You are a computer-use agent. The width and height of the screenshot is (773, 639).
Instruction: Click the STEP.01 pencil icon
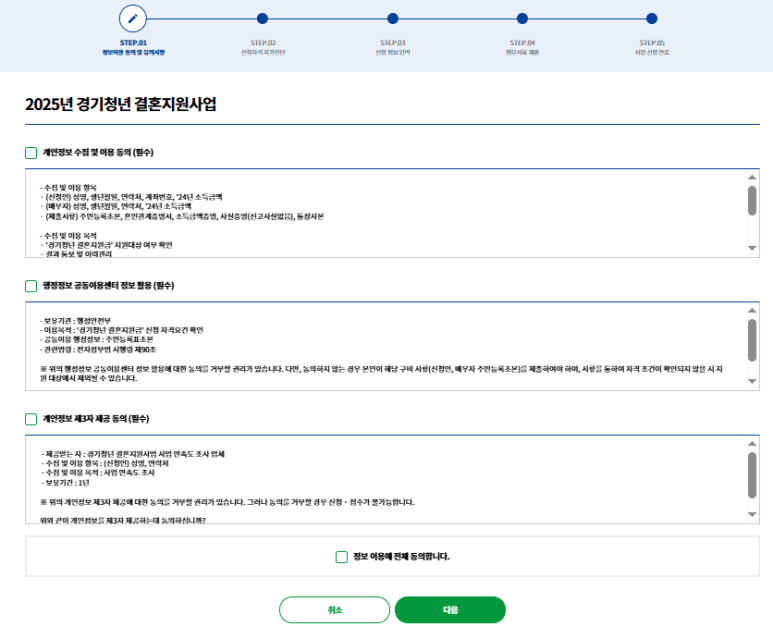tap(133, 19)
